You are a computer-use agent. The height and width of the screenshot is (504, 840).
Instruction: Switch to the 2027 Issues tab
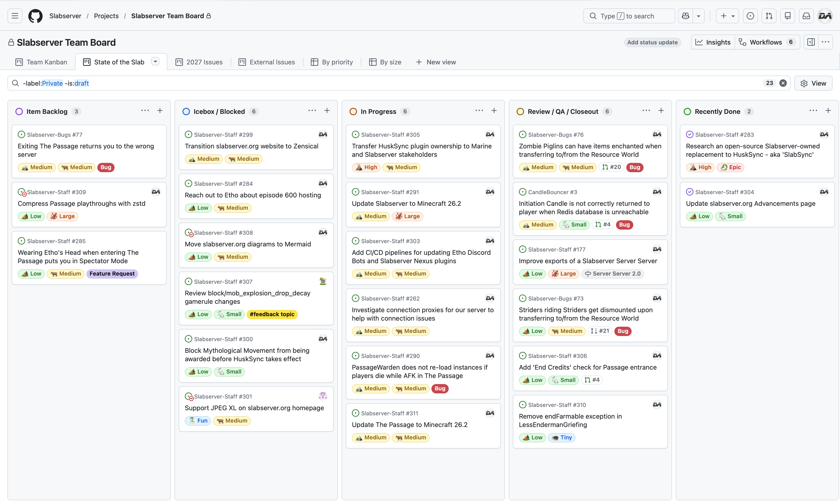[199, 62]
